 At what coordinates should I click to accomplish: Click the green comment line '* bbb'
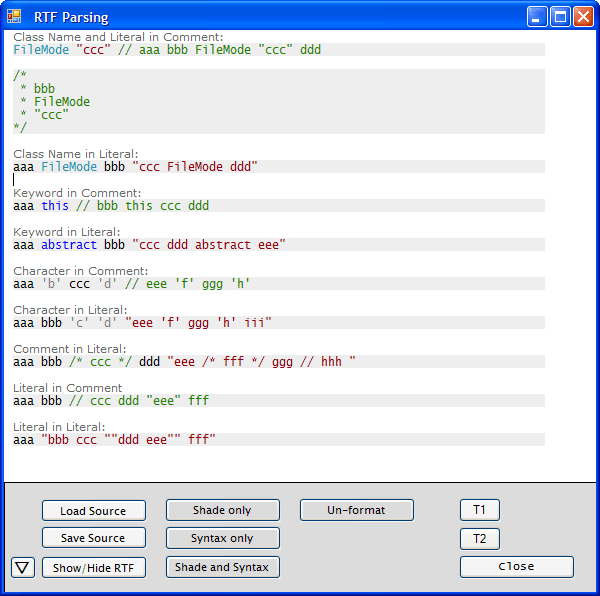(38, 89)
